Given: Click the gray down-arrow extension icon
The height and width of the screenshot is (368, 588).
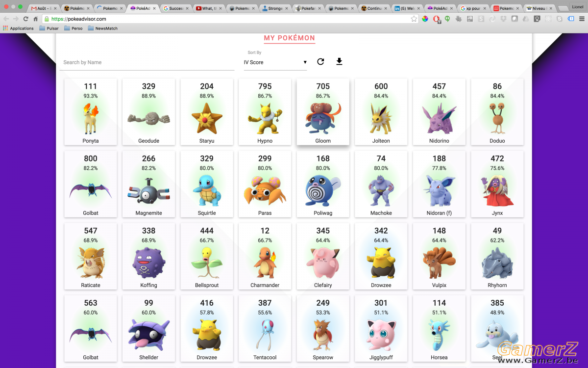Looking at the screenshot, I should pyautogui.click(x=459, y=19).
